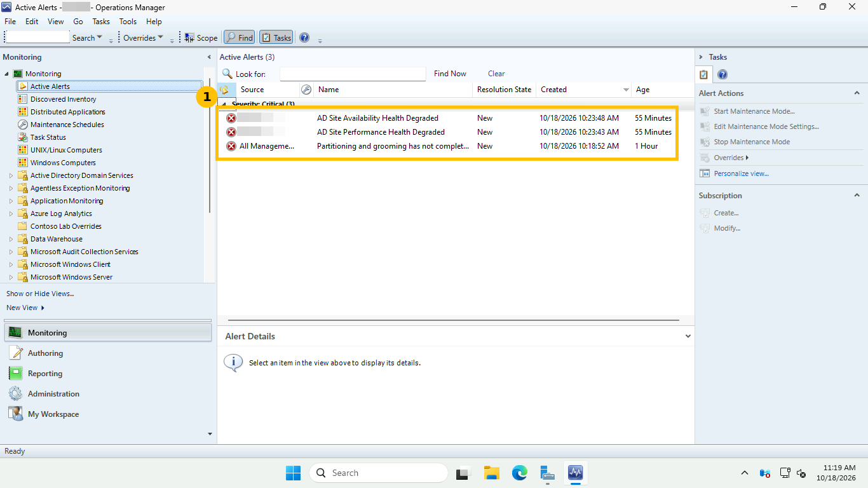This screenshot has width=868, height=488.
Task: Open the View menu
Action: point(56,22)
